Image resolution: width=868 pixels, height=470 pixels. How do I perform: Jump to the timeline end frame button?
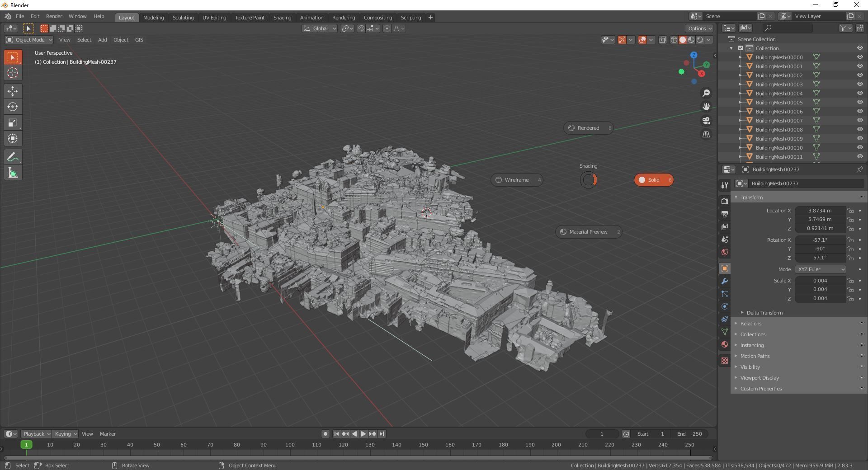point(382,434)
